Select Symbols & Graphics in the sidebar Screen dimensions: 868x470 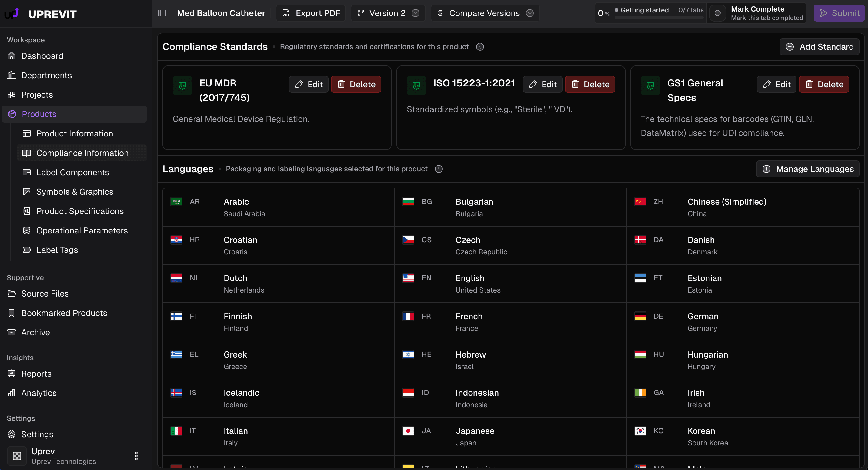tap(75, 192)
